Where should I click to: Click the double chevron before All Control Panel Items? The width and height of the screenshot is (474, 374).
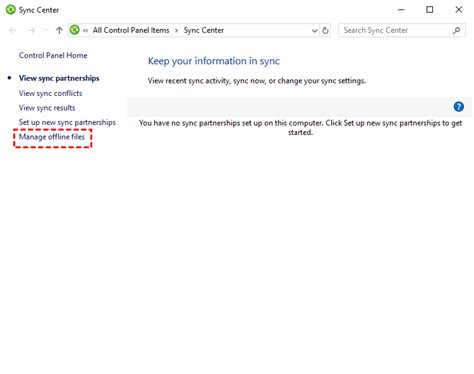coord(85,31)
